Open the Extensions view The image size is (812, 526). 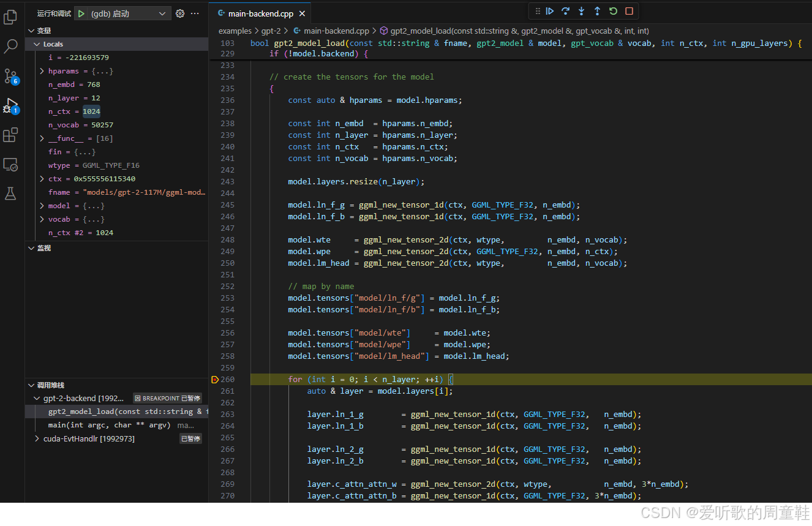click(10, 135)
